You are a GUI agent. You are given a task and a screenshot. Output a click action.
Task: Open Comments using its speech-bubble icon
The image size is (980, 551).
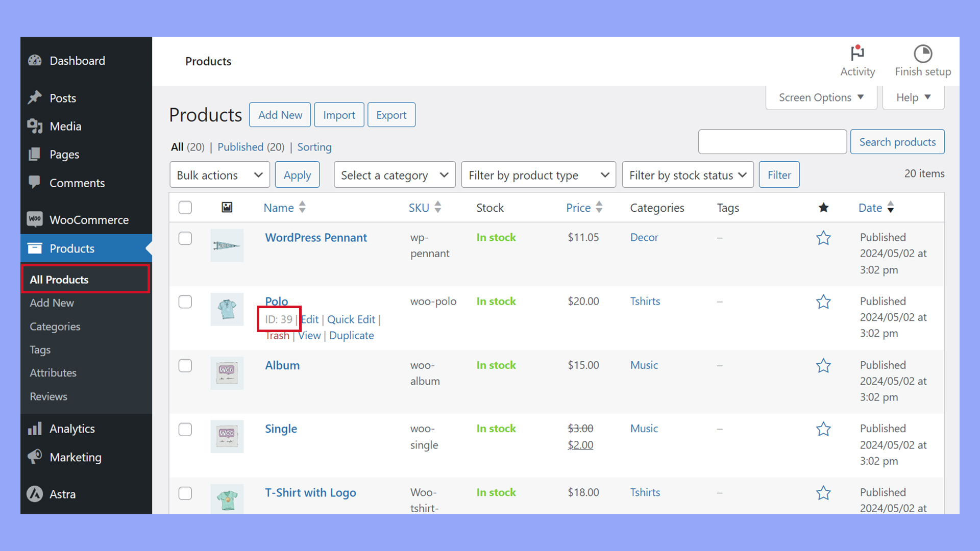click(x=34, y=183)
